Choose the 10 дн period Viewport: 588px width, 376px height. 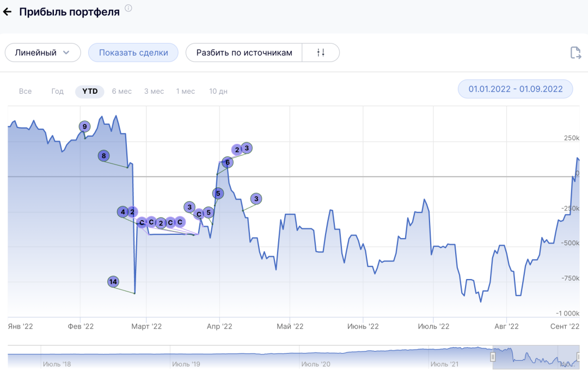click(218, 91)
